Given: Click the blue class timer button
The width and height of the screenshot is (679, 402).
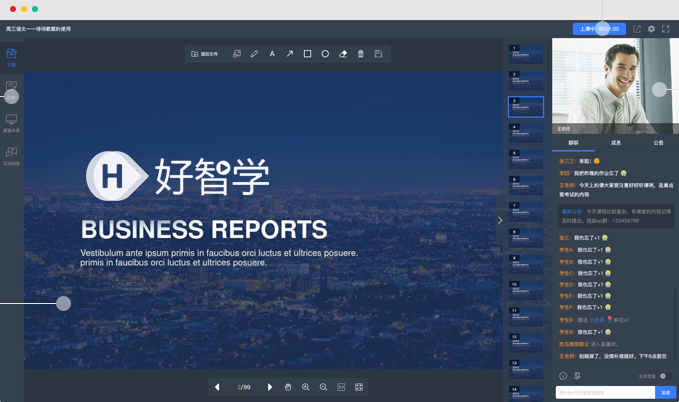Looking at the screenshot, I should [599, 29].
